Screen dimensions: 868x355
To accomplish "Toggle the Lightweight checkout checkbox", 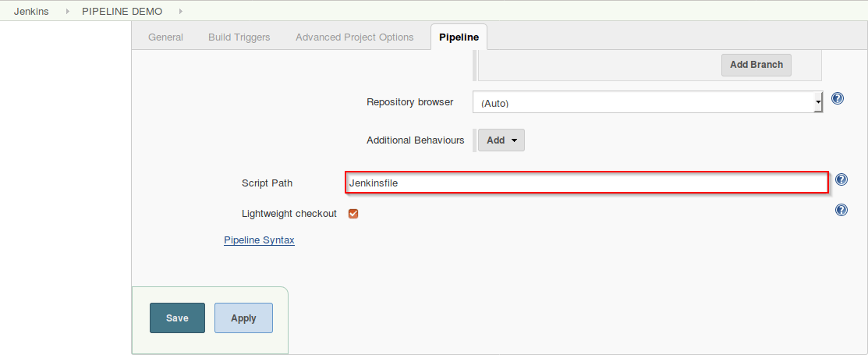I will 353,214.
